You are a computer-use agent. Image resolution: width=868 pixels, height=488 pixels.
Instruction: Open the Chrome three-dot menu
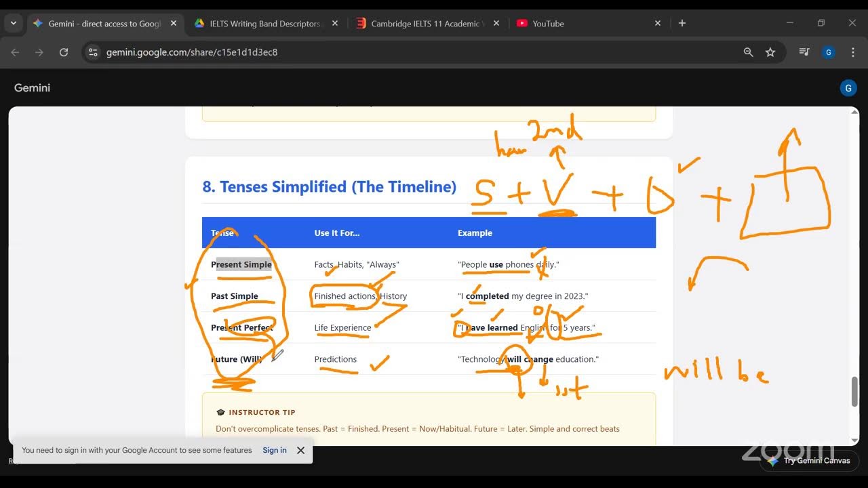coord(852,52)
